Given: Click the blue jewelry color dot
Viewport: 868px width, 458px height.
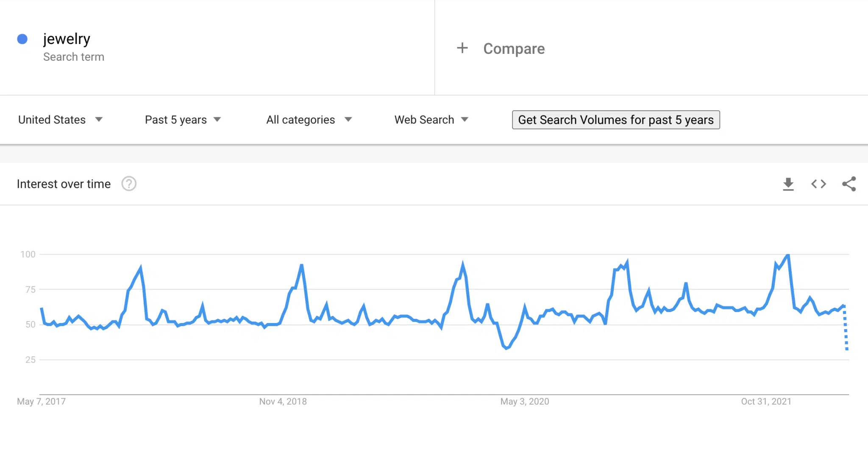Looking at the screenshot, I should point(22,39).
